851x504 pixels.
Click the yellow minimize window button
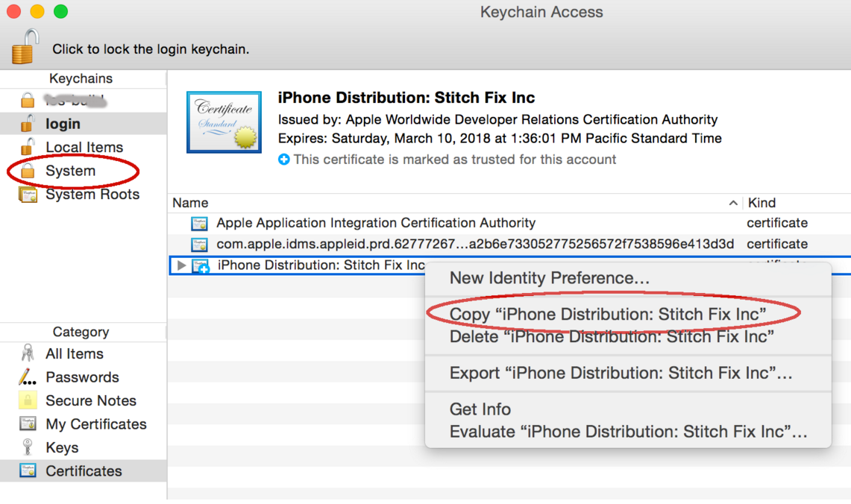click(x=37, y=11)
